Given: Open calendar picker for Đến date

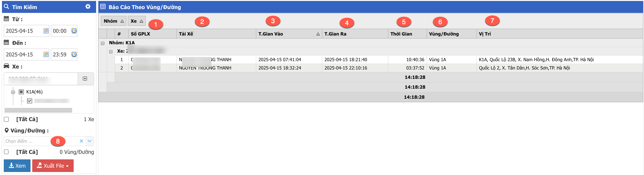Looking at the screenshot, I should [x=46, y=54].
